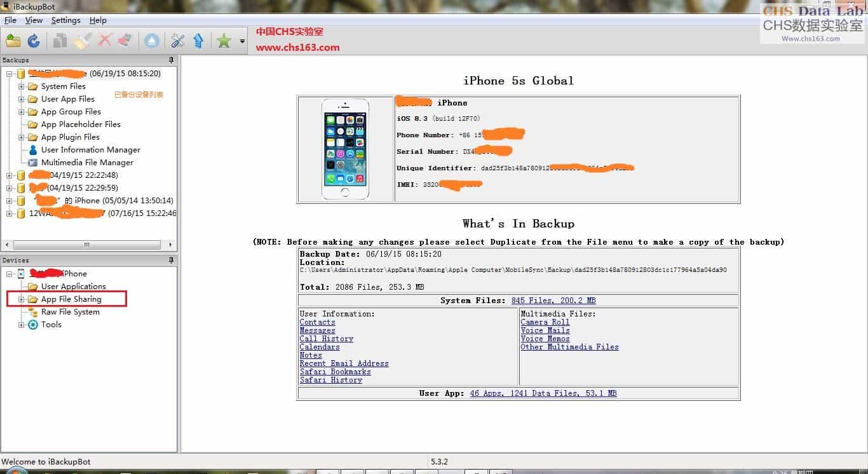Open the Messages link
The image size is (868, 474).
318,330
